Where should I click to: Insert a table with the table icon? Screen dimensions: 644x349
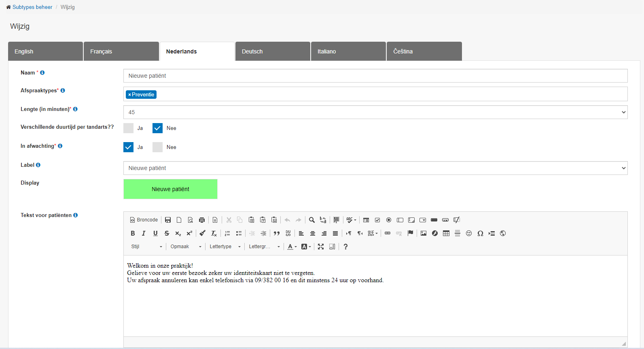[446, 233]
